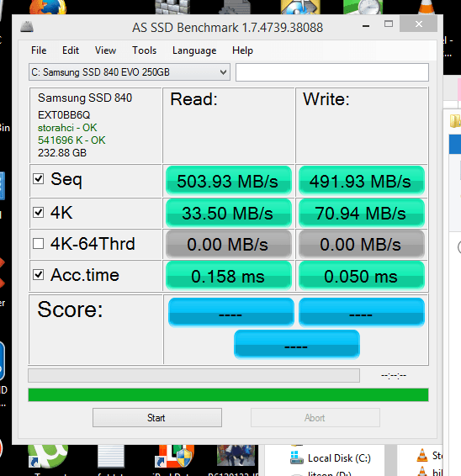Select Local Disk (C:) in Explorer window
The height and width of the screenshot is (476, 461).
[331, 457]
